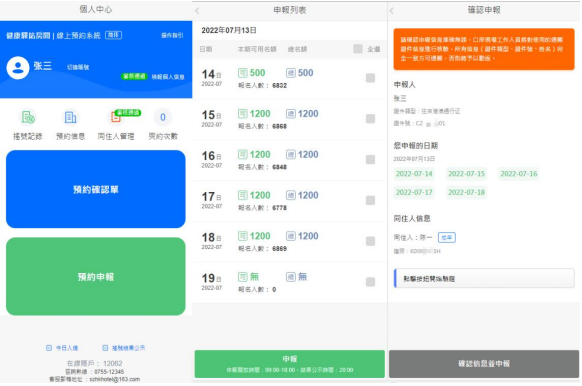
Task: Click total-quota icon for 14日 row
Action: point(291,73)
